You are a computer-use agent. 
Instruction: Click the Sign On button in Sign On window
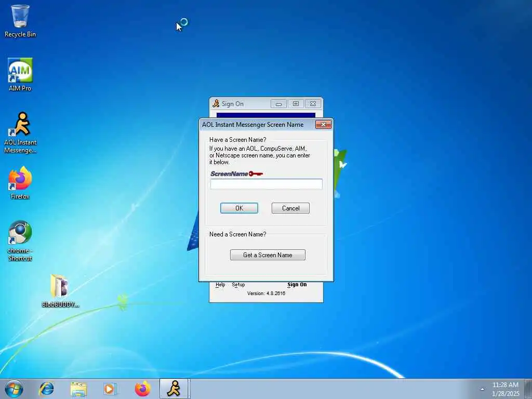click(x=297, y=285)
